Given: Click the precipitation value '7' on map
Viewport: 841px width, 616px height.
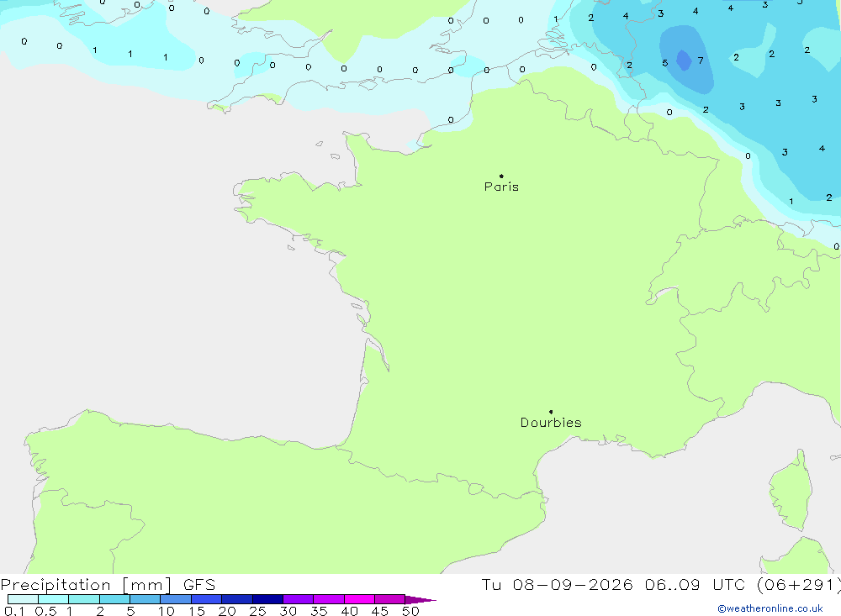Looking at the screenshot, I should tap(701, 61).
